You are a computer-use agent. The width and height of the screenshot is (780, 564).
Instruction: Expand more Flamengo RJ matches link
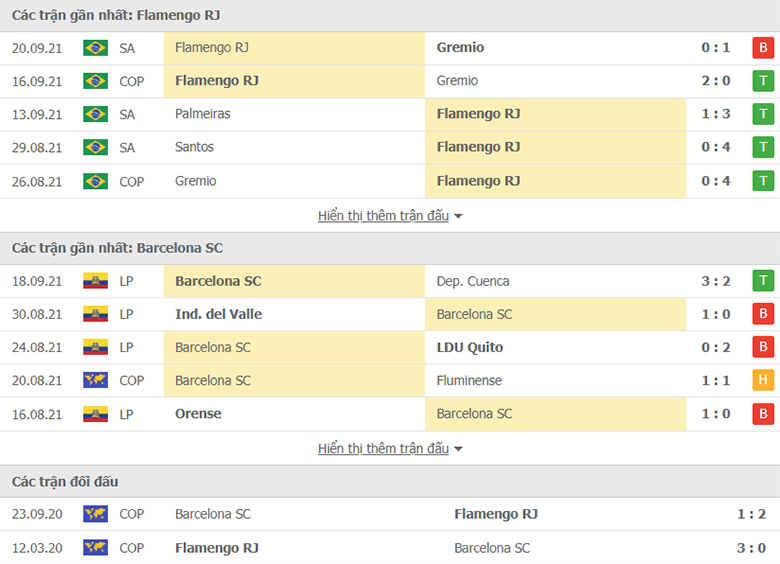[384, 216]
